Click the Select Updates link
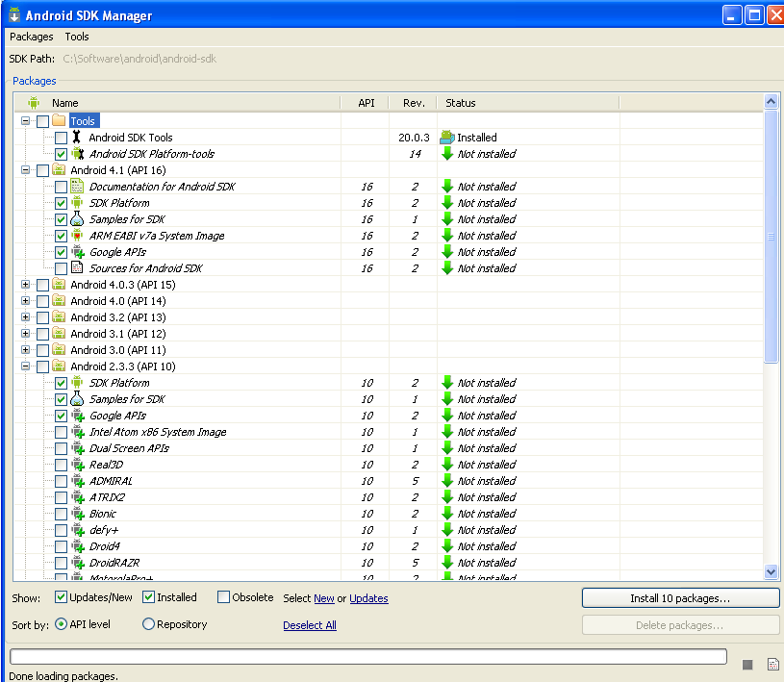This screenshot has width=784, height=682. [368, 598]
